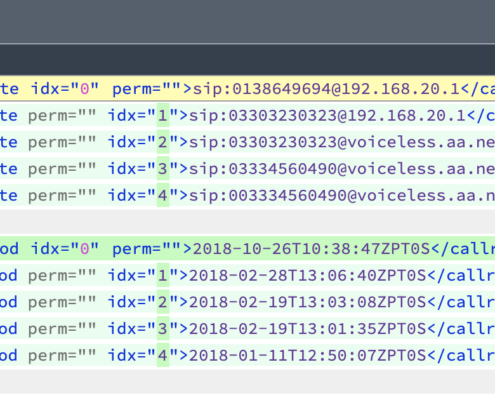Click highlighted idx 1 in the 2018-02-28T13:06:40ZPT0S row

click(x=163, y=275)
